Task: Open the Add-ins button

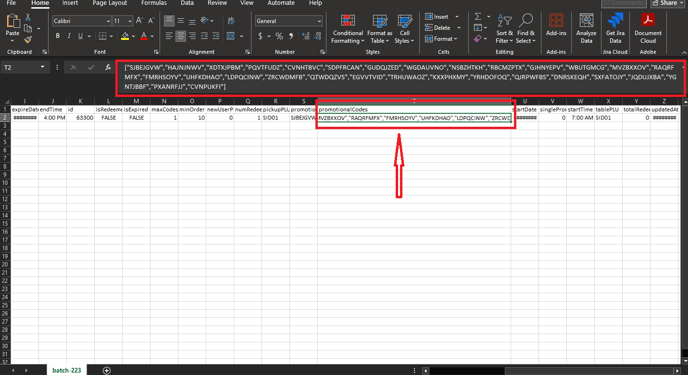Action: pos(556,25)
